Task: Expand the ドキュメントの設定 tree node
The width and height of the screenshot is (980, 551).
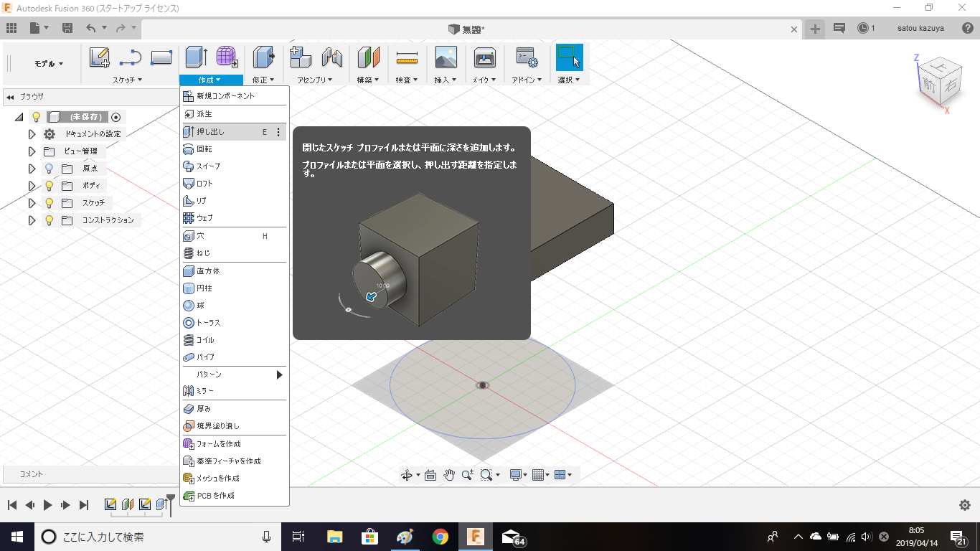Action: click(32, 134)
